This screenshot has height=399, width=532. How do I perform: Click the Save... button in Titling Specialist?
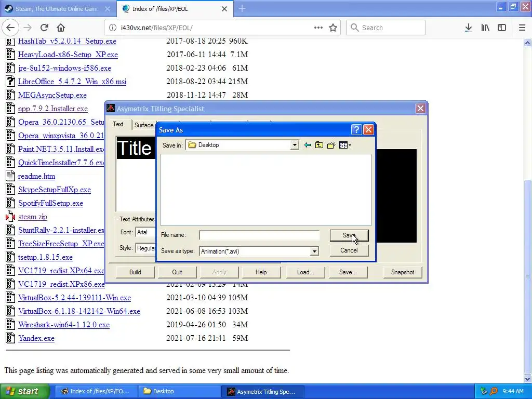[348, 272]
